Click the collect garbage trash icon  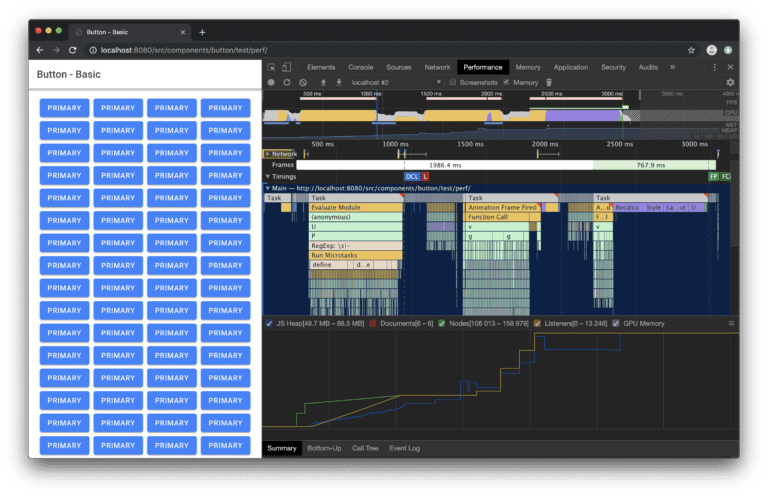(549, 83)
